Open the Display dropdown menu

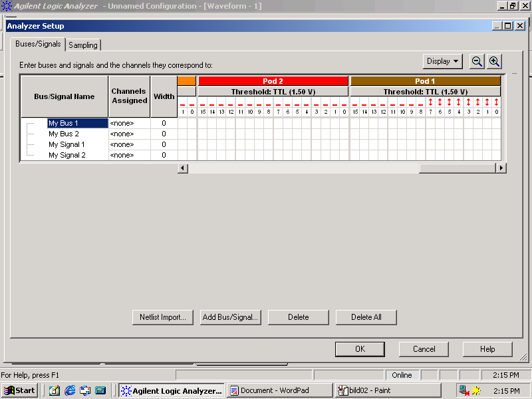443,61
